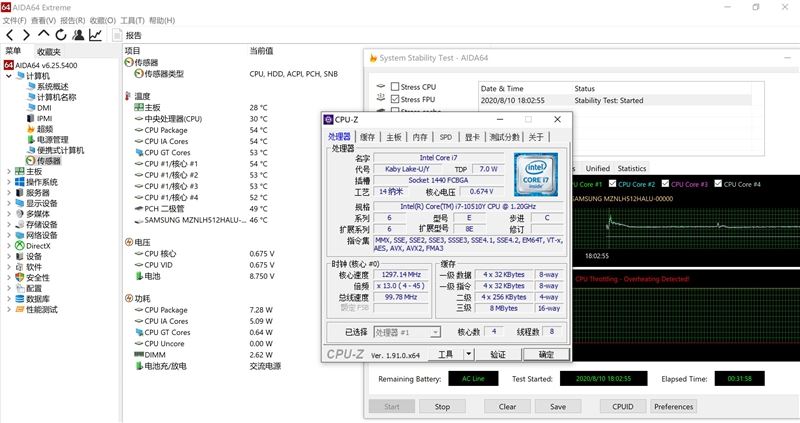Viewport: 800px width, 423px height.
Task: Click the 多媒体 multimedia icon in the tree
Action: click(20, 214)
